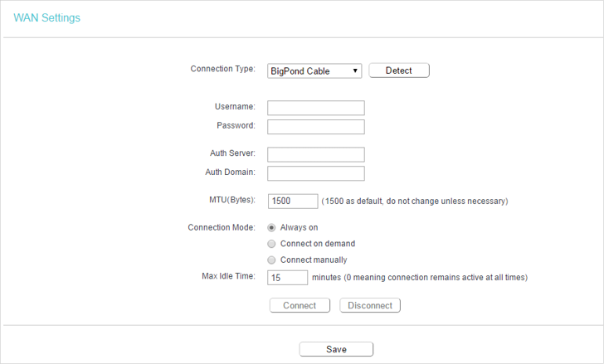Open the Connection Type dropdown showing BigPond Cable
Viewport: 604px width, 364px height.
[x=314, y=70]
